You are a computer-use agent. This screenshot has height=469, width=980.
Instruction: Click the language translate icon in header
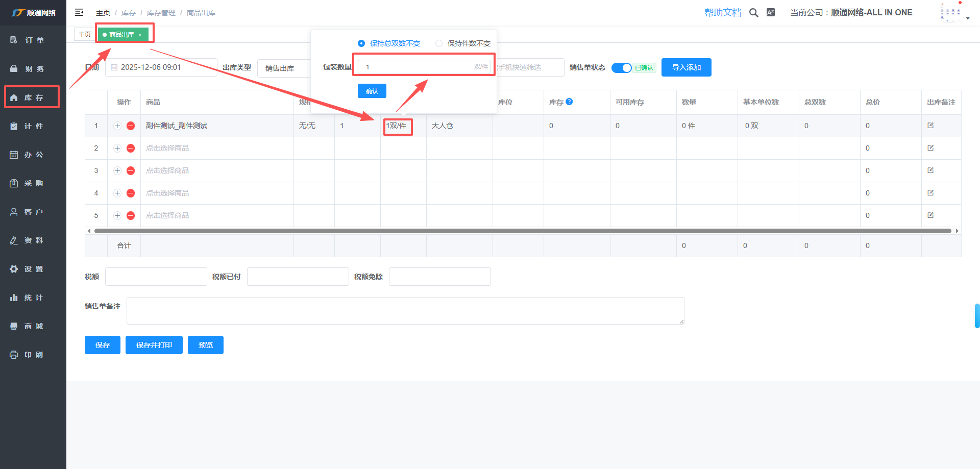tap(771, 13)
